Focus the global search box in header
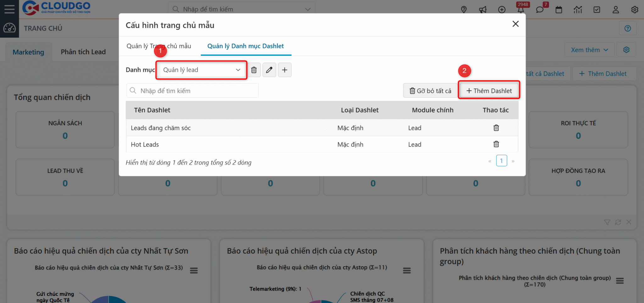Viewport: 644px width, 303px height. 241,9
